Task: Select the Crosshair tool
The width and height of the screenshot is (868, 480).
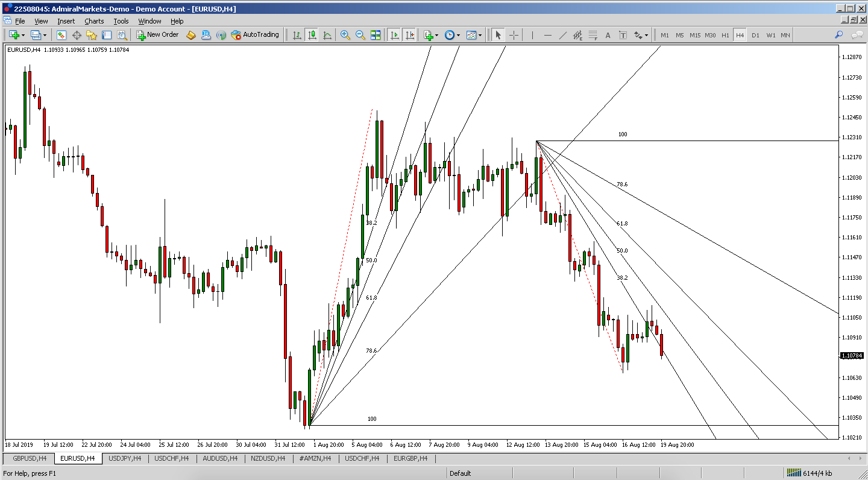Action: point(514,35)
